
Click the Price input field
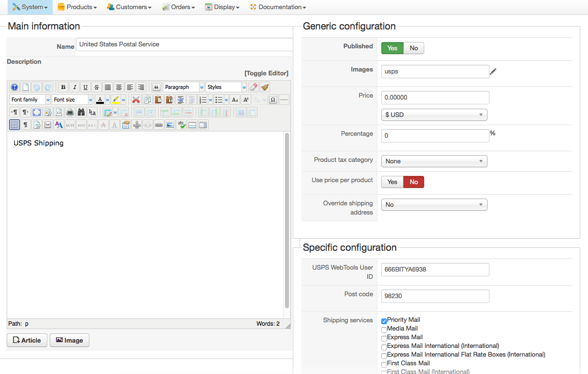435,98
